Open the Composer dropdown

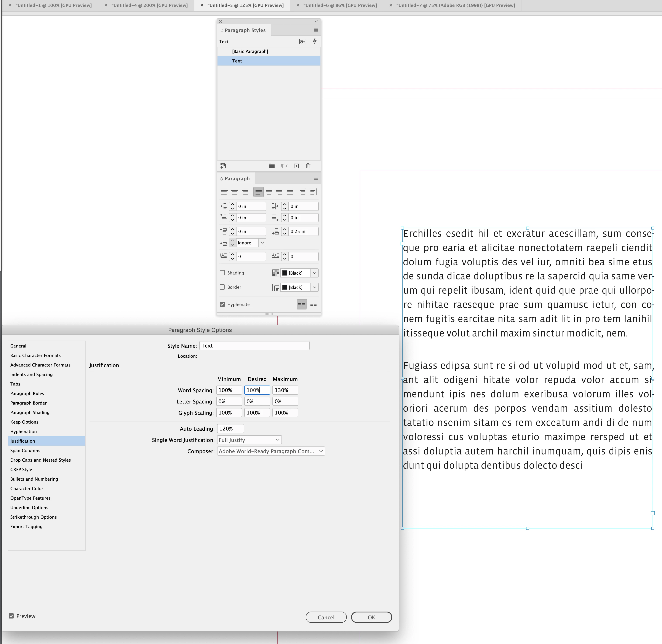271,451
